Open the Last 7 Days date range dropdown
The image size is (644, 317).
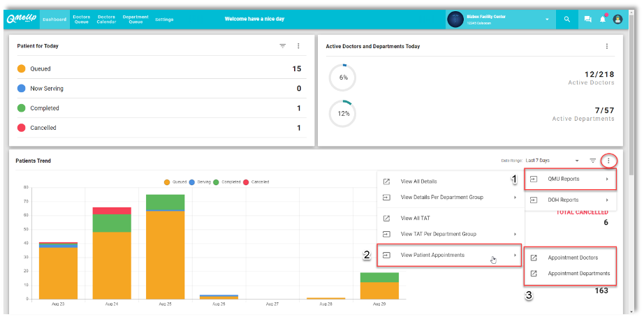(552, 161)
